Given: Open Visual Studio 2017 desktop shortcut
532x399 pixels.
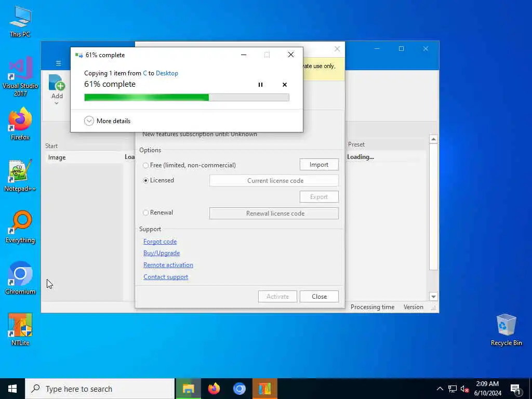Looking at the screenshot, I should tap(20, 76).
